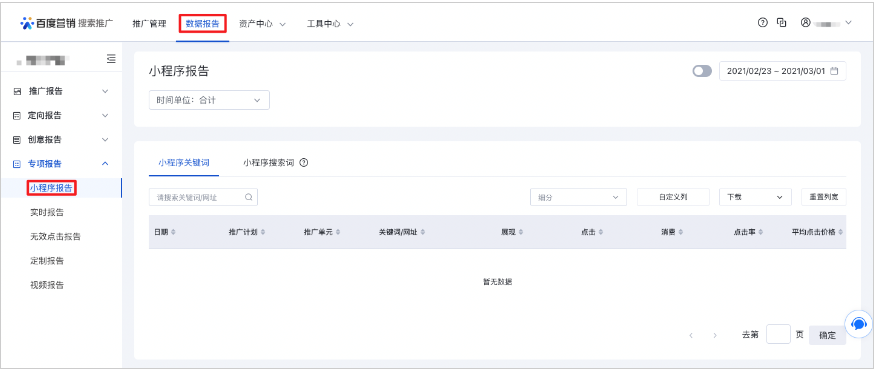Open the 推广管理 top menu

(x=149, y=24)
